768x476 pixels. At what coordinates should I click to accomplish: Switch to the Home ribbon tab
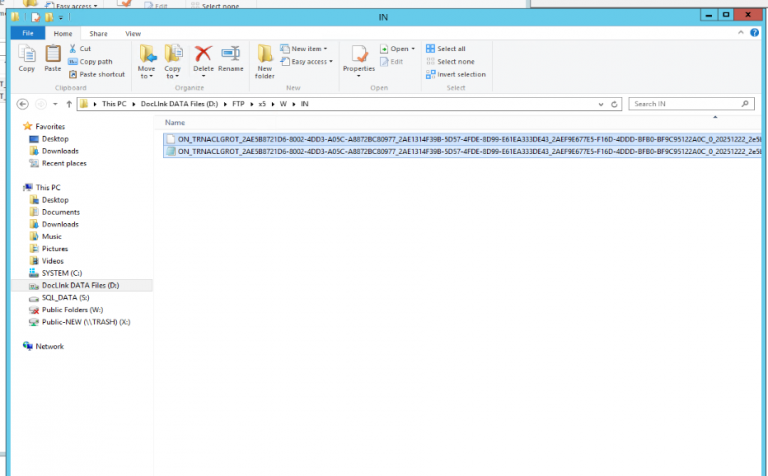click(x=63, y=33)
